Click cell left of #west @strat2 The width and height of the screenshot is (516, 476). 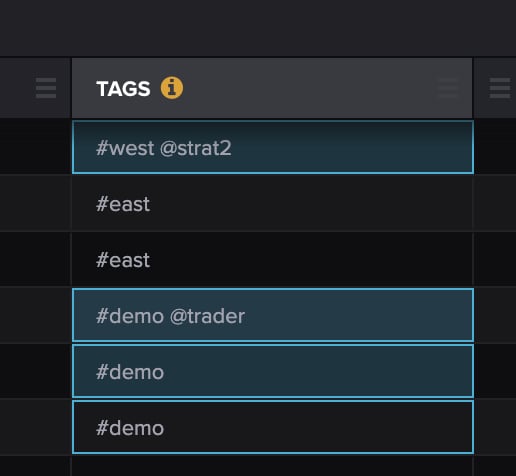click(x=35, y=147)
